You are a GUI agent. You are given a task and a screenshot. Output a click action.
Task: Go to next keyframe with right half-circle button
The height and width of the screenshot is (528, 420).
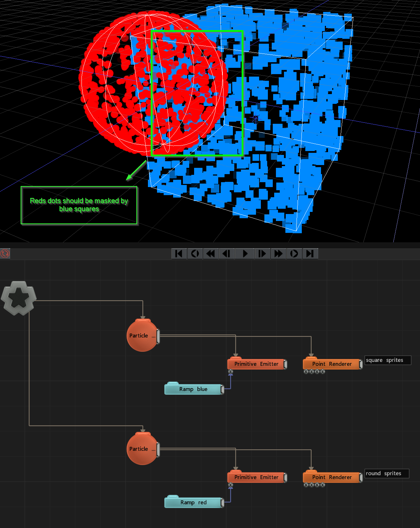pos(294,254)
